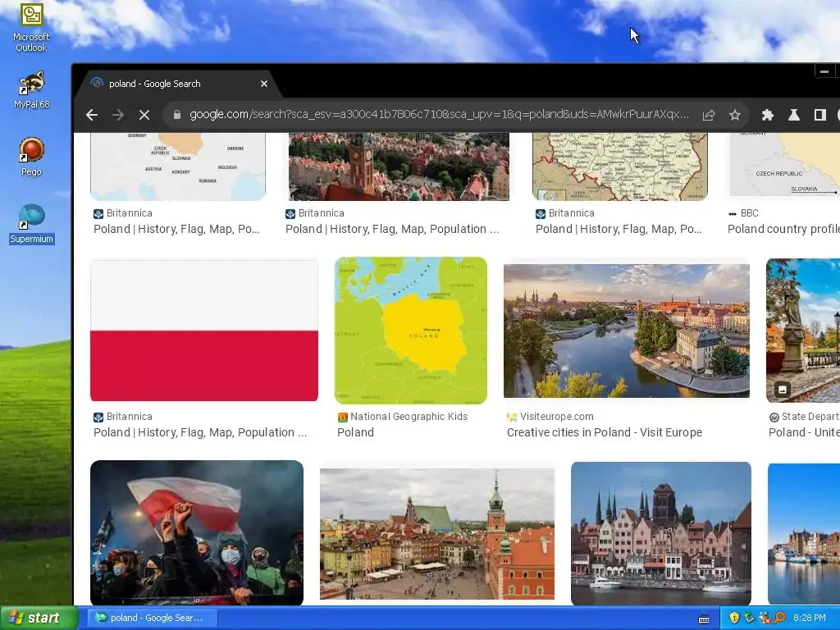
Task: Open the Creative cities river photo thumbnail
Action: click(x=626, y=331)
